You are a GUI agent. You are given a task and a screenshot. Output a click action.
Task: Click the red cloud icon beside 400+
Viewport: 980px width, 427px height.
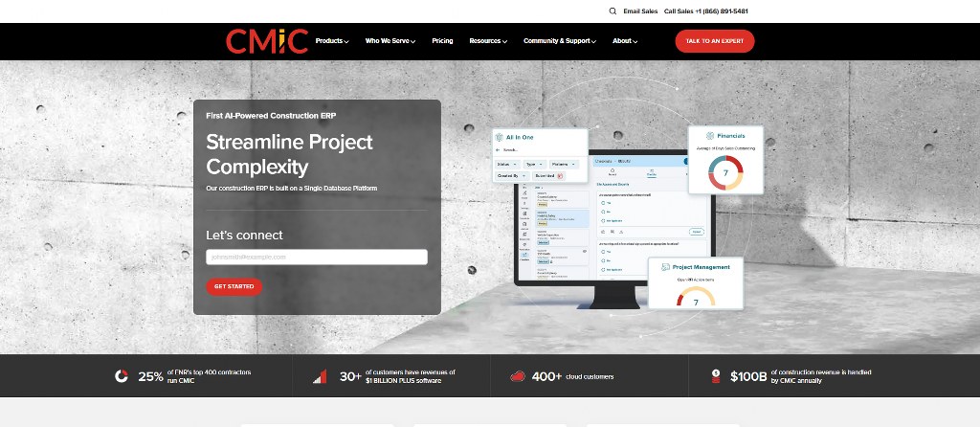pos(518,375)
